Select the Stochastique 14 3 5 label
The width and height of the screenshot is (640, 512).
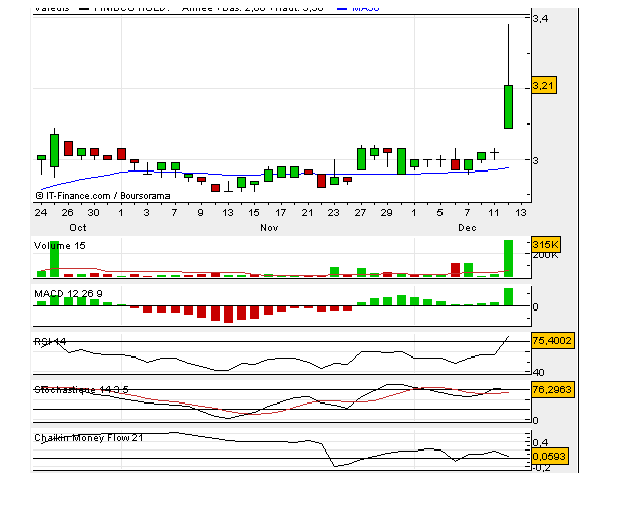pos(81,390)
